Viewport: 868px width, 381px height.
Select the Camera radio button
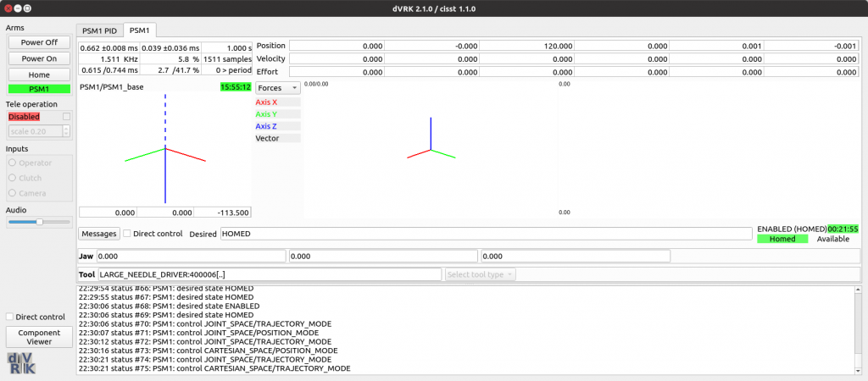(x=12, y=194)
